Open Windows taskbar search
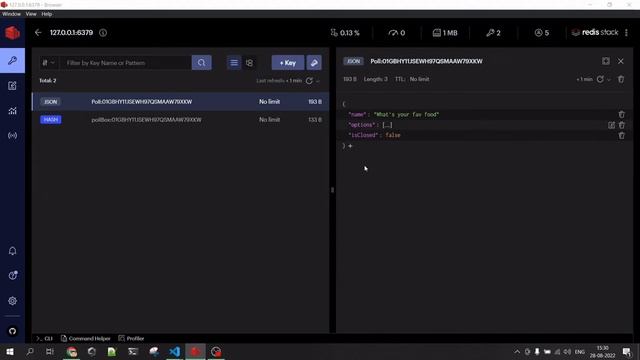640x360 pixels. (30, 351)
